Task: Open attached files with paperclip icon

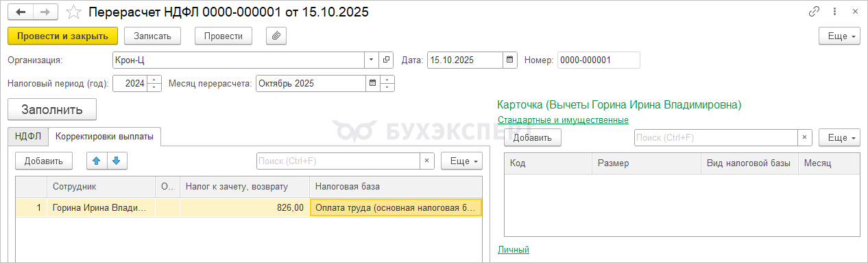Action: point(276,36)
